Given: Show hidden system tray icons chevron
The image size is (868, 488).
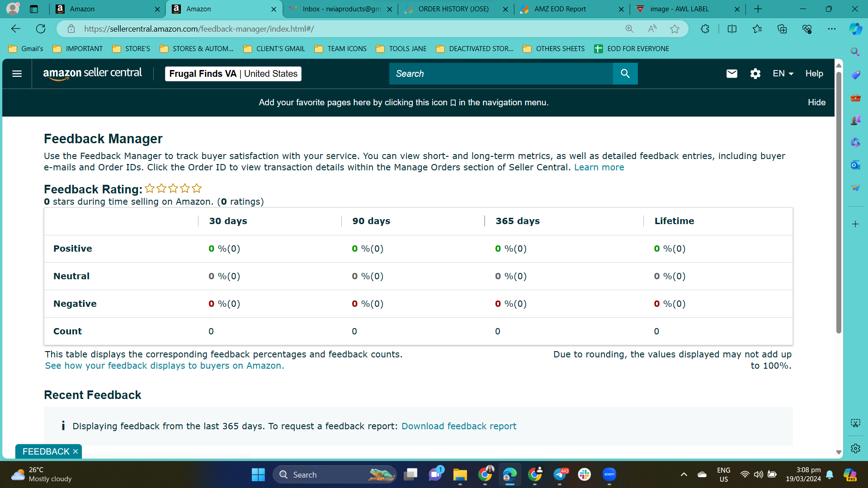Looking at the screenshot, I should coord(684,474).
